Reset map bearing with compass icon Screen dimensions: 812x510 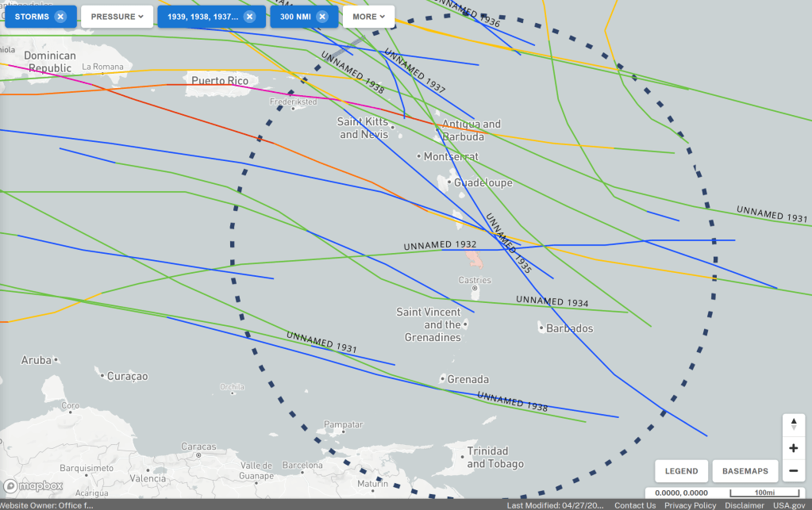(x=793, y=425)
